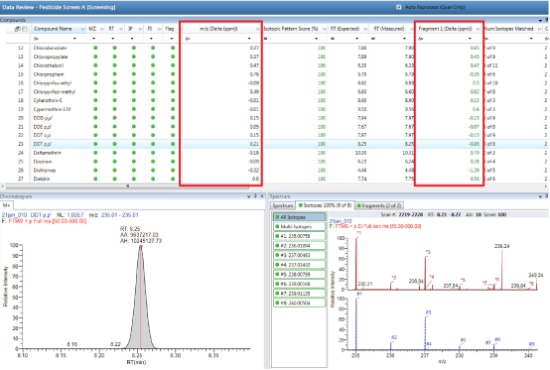This screenshot has width=550, height=370.
Task: Close the Chromatogram panel with X icon
Action: (262, 196)
